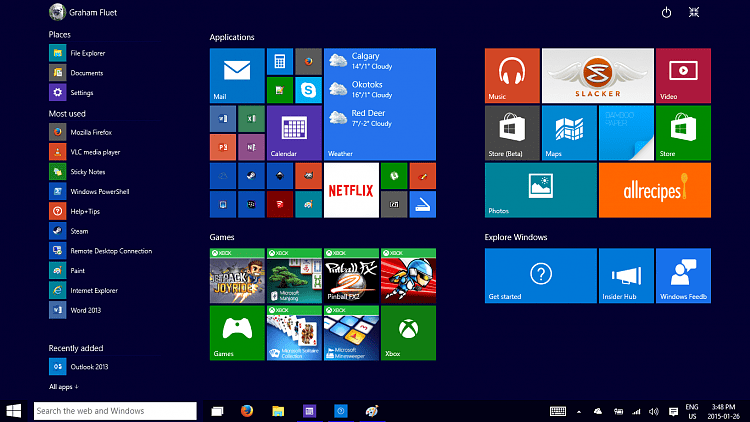Screen dimensions: 750x422
Task: Open the Maps tile
Action: pyautogui.click(x=569, y=133)
